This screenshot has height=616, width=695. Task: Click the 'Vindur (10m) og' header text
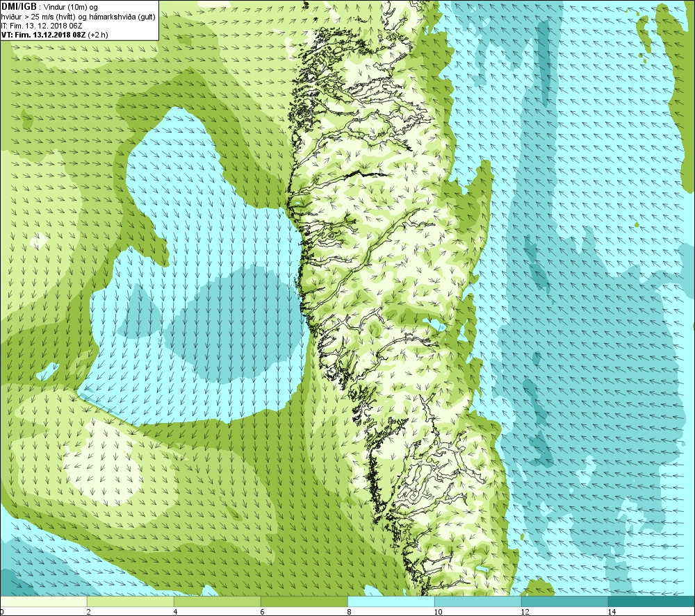tap(70, 7)
